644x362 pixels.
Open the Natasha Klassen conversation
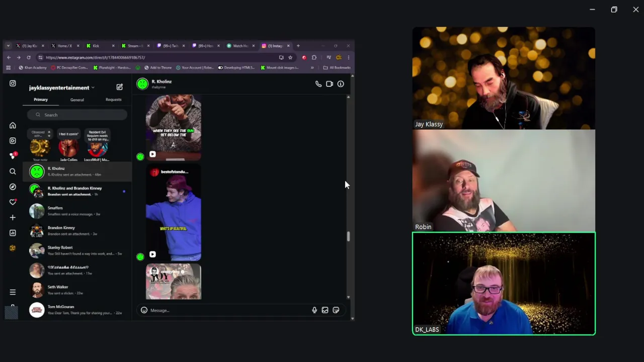(77, 270)
